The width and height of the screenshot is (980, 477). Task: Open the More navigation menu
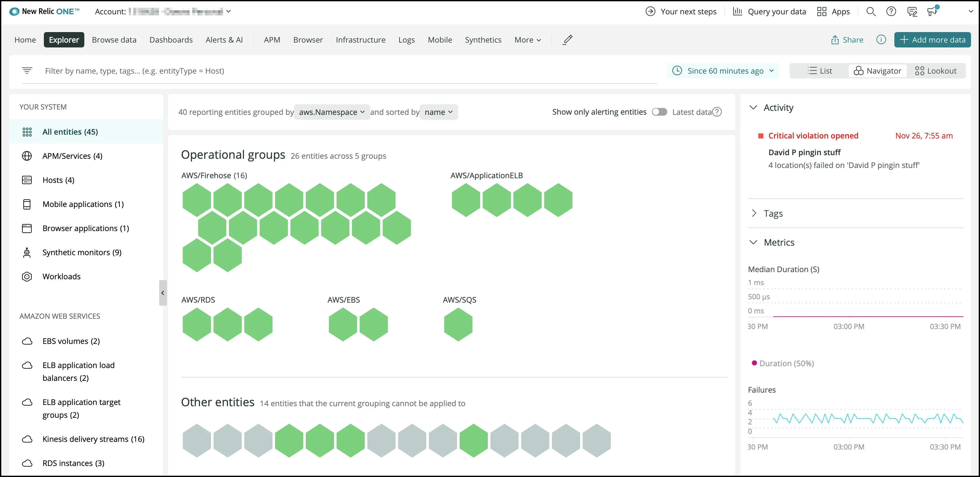527,39
